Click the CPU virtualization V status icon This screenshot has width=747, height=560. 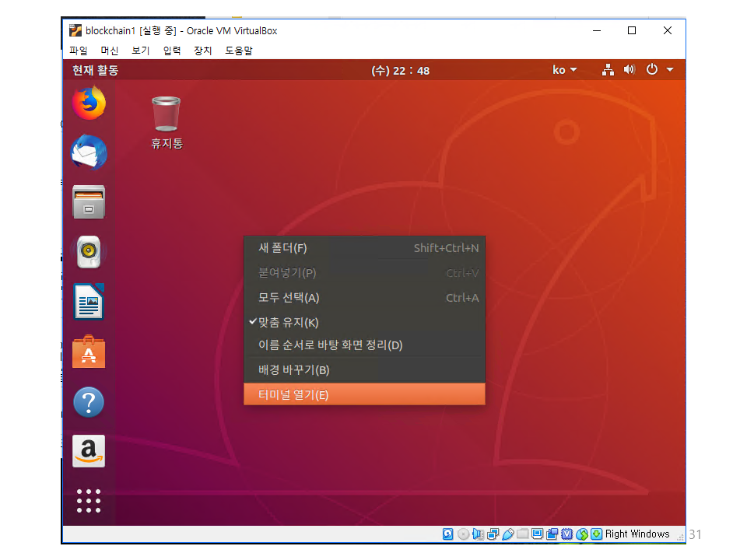[x=567, y=534]
